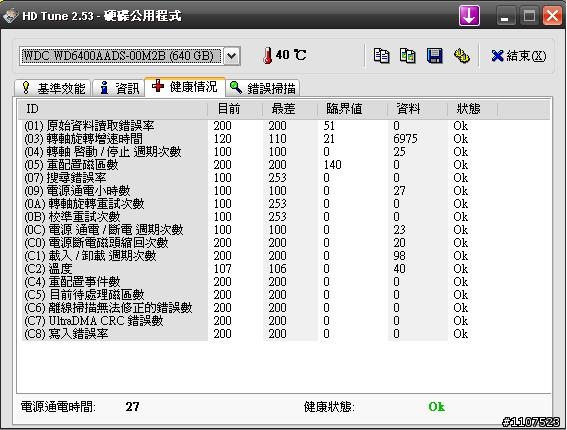Open options via the yellow tools icon
Image resolution: width=567 pixels, height=430 pixels.
(x=461, y=56)
